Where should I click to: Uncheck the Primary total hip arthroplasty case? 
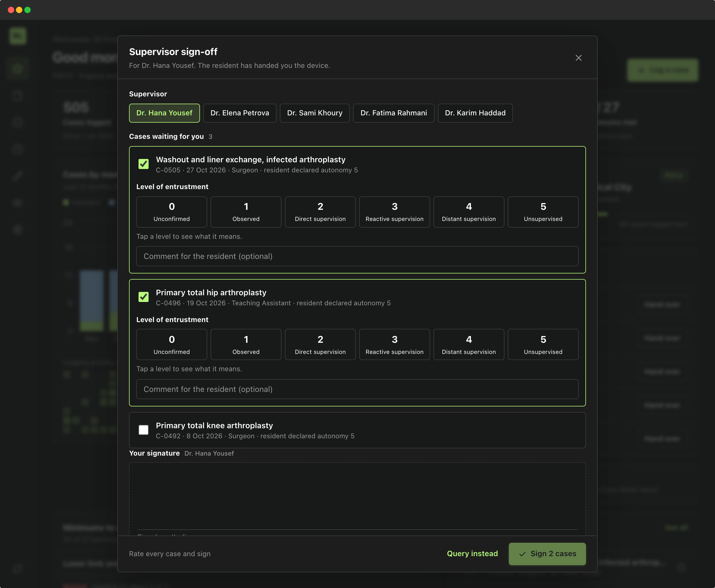click(x=144, y=297)
